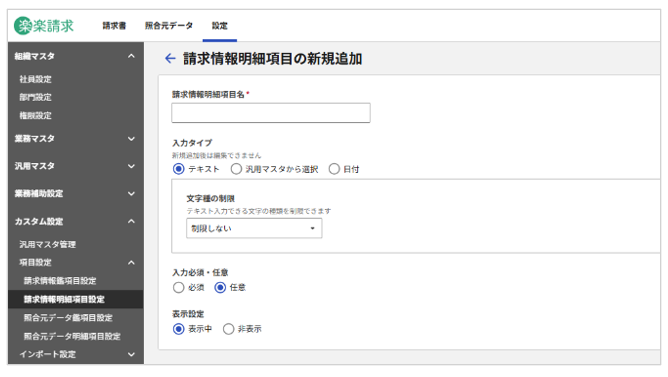Open 社員設定 in the sidebar
The width and height of the screenshot is (668, 377).
tap(35, 79)
